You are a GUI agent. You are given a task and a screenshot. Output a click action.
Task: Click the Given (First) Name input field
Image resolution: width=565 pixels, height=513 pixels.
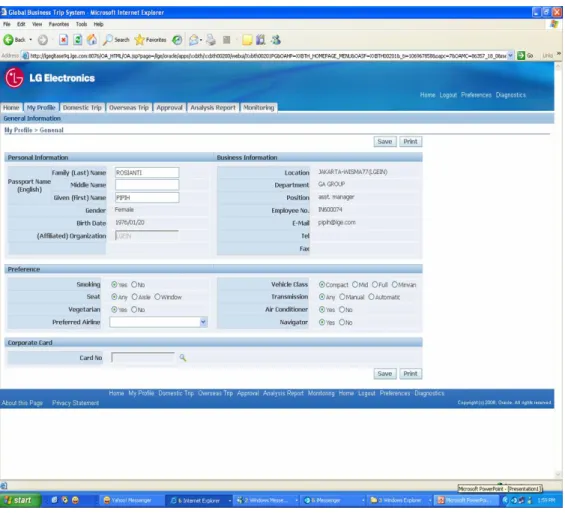click(147, 198)
